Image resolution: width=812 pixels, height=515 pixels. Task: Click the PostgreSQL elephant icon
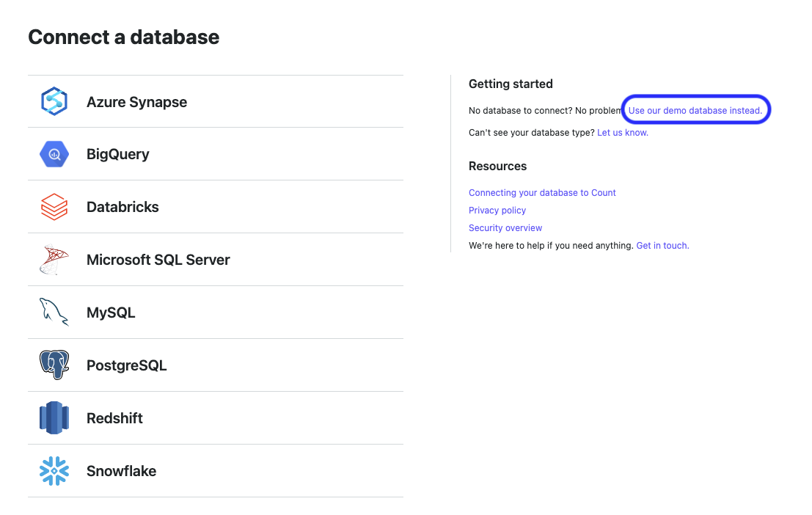coord(54,365)
